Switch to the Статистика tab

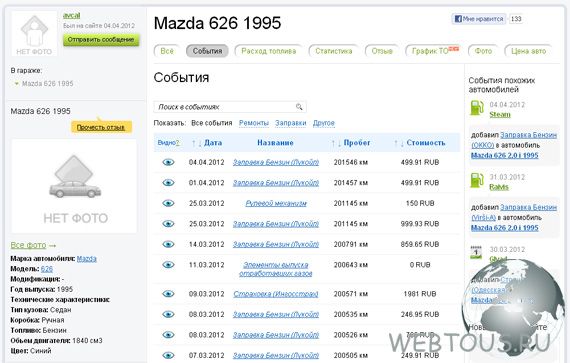(x=334, y=51)
